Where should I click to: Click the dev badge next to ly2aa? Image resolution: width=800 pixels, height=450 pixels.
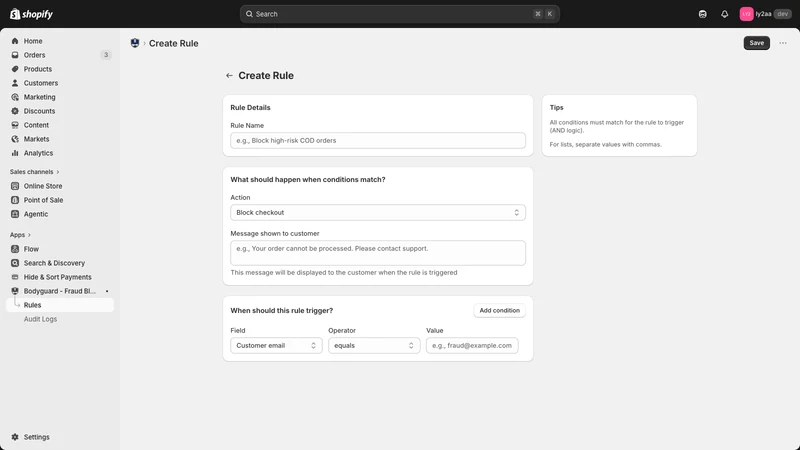tap(782, 14)
